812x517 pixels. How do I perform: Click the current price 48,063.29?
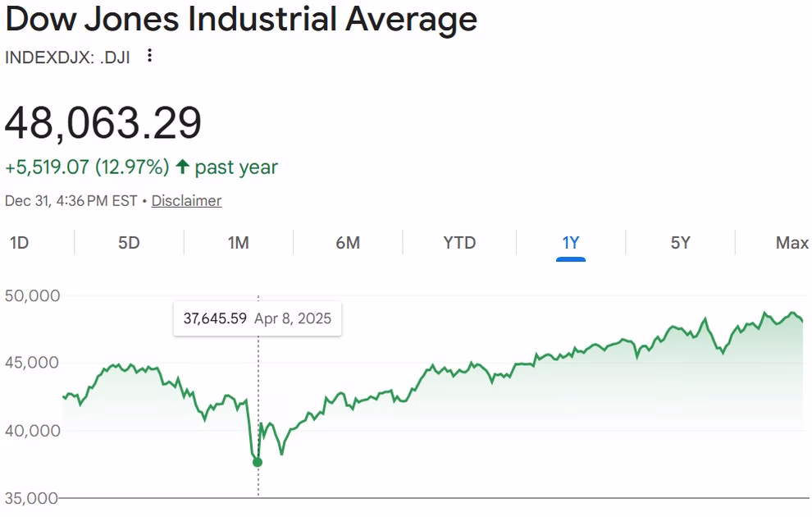(x=103, y=124)
